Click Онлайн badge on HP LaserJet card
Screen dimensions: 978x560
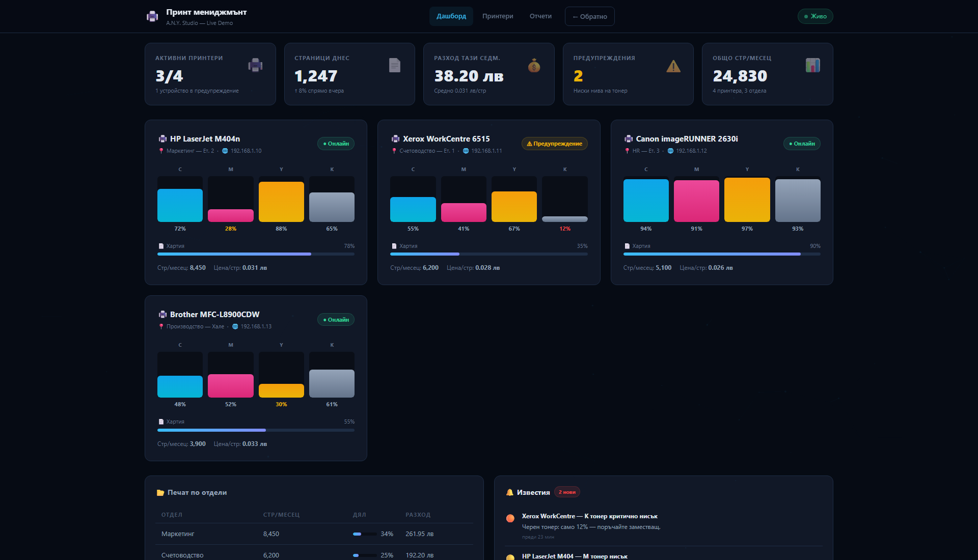[x=336, y=144]
